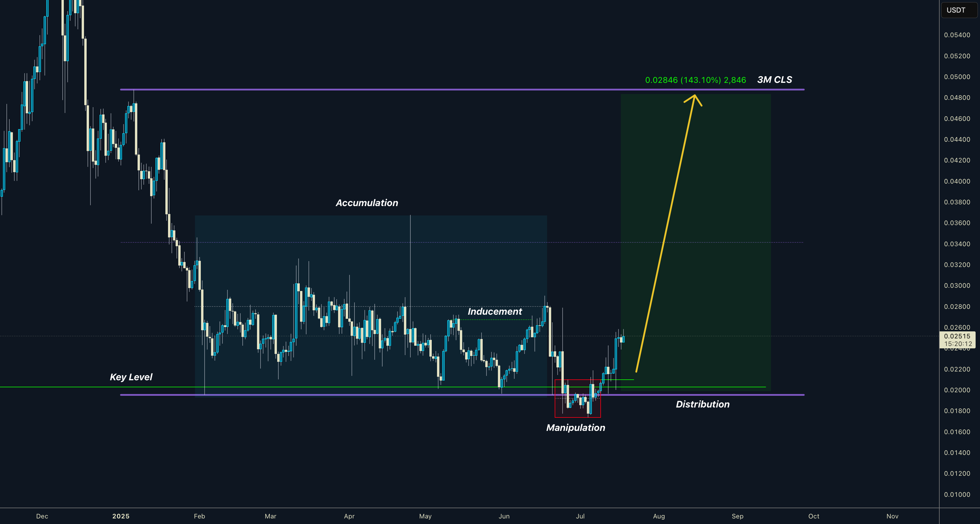This screenshot has height=524, width=980.
Task: Click 0.01000 on the price scale
Action: (x=957, y=494)
